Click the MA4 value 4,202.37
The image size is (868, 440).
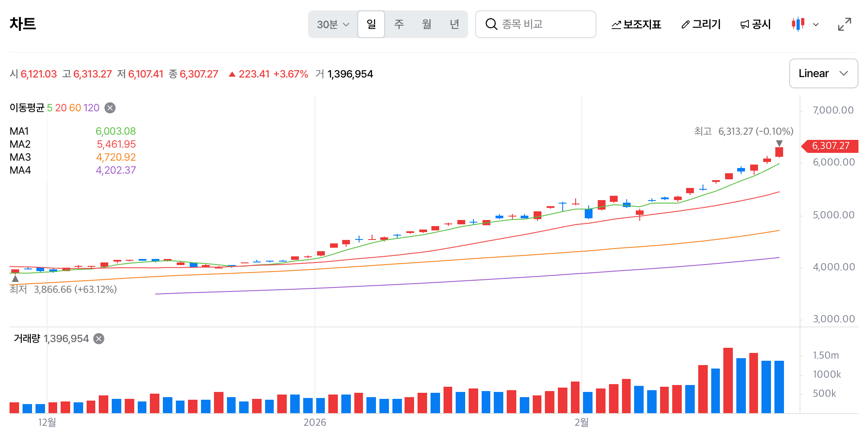coord(116,170)
